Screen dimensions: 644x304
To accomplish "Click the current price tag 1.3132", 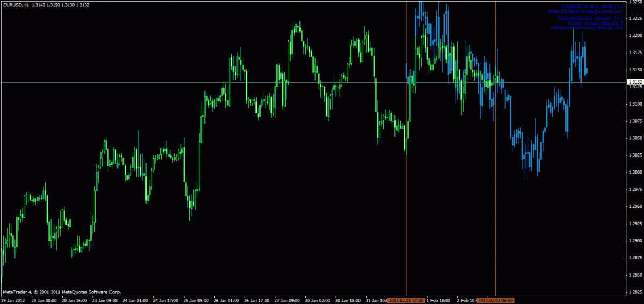I will pyautogui.click(x=635, y=82).
